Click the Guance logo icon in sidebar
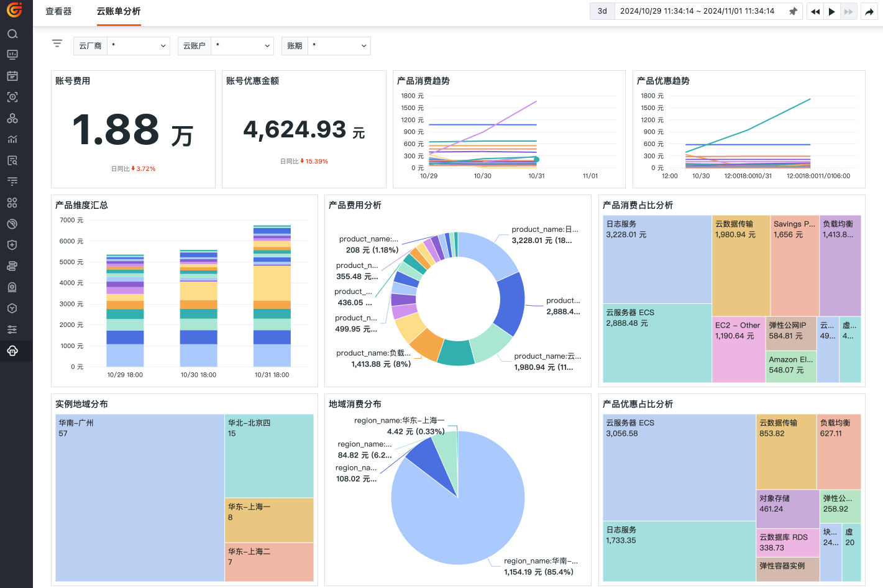This screenshot has height=588, width=883. [14, 9]
